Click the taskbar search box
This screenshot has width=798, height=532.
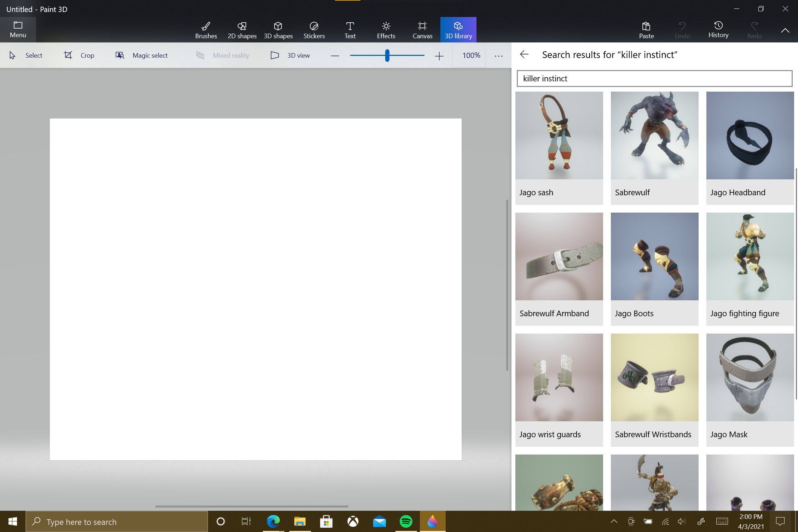pos(117,521)
